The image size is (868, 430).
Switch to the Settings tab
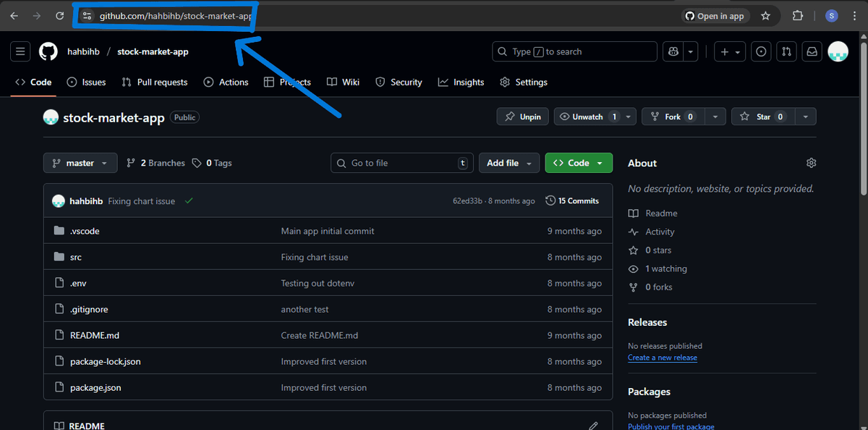(x=523, y=82)
